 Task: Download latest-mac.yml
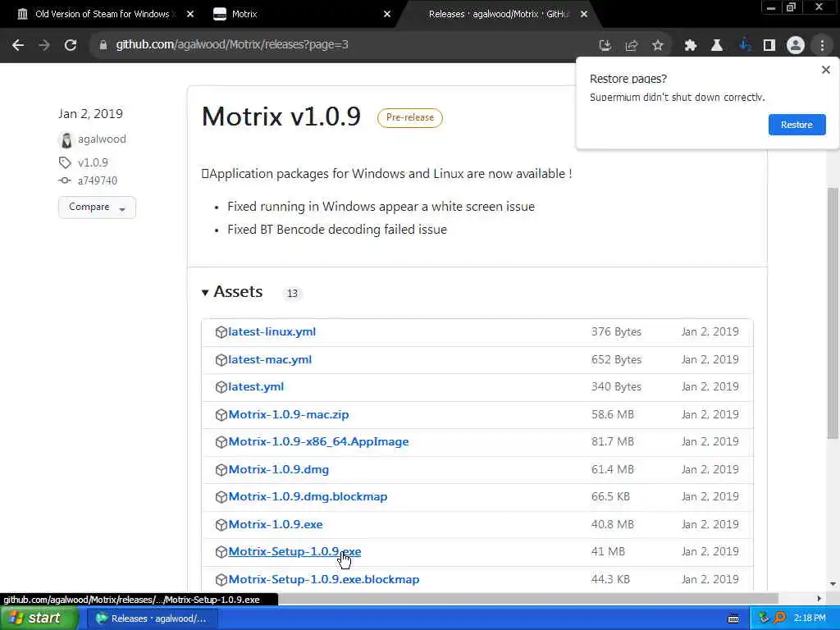point(270,359)
